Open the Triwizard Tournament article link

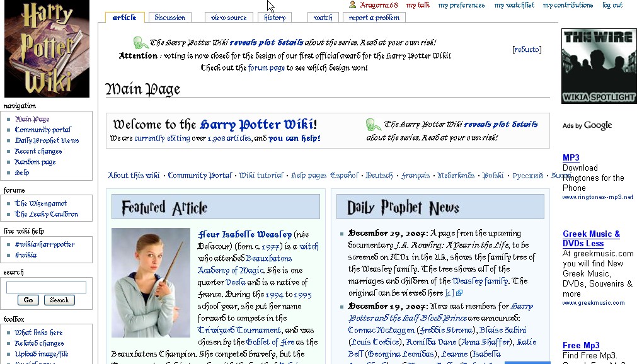[x=239, y=330]
